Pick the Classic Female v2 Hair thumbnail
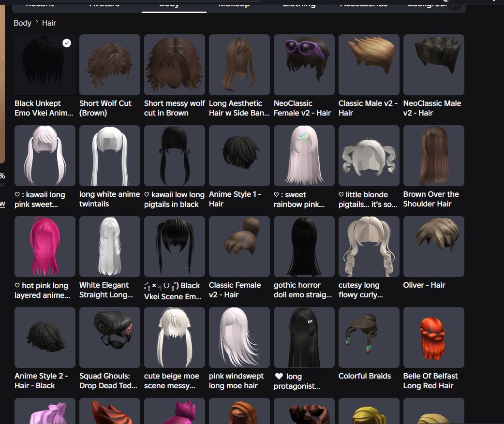Screen dimensions: 504x424 tap(239, 247)
